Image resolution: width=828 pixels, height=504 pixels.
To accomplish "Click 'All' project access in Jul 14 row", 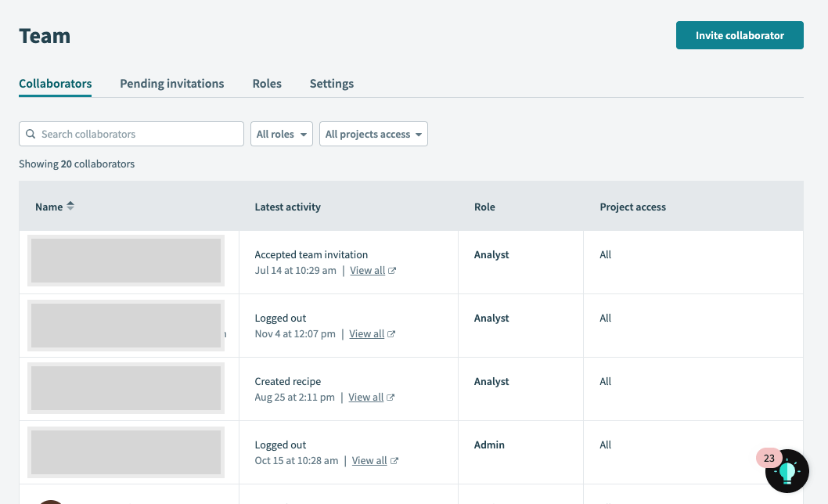I will tap(605, 254).
